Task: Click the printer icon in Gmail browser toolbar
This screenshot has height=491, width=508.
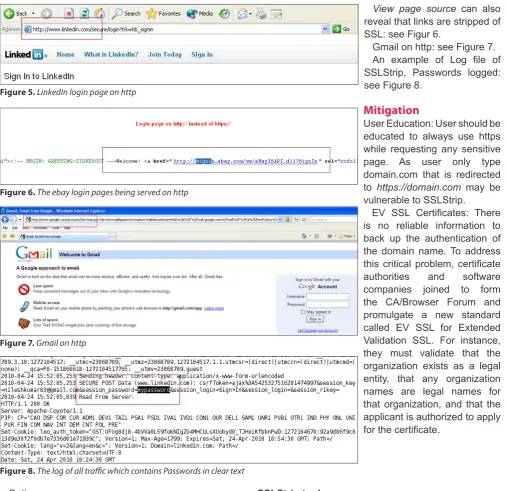Action: click(329, 236)
